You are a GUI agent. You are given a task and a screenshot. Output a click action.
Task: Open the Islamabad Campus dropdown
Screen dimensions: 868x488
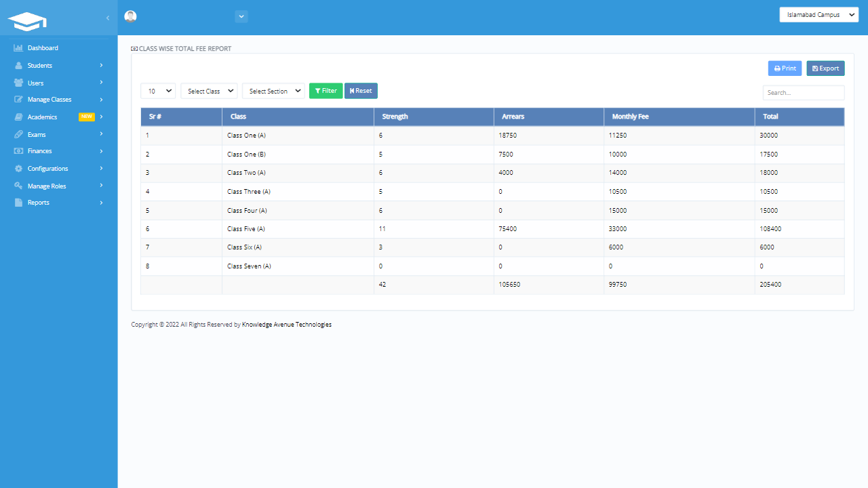(x=818, y=14)
